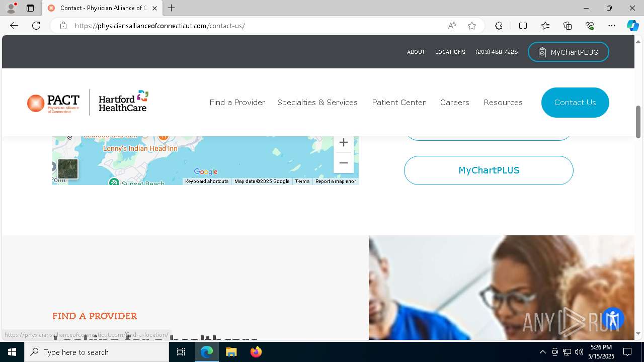Click the FIND A PROVIDER heading
This screenshot has width=644, height=362.
(x=95, y=316)
